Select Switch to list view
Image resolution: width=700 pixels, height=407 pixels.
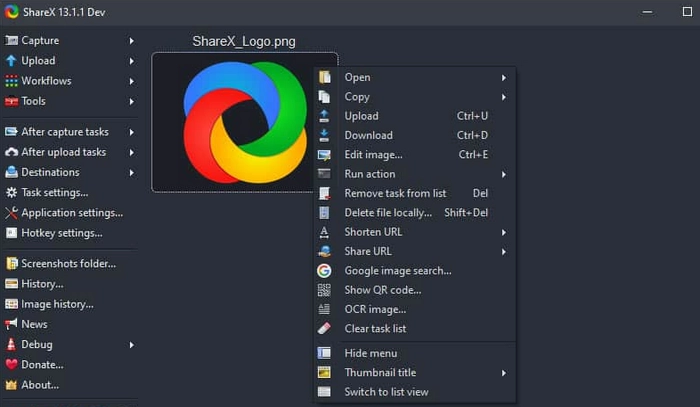[415, 392]
